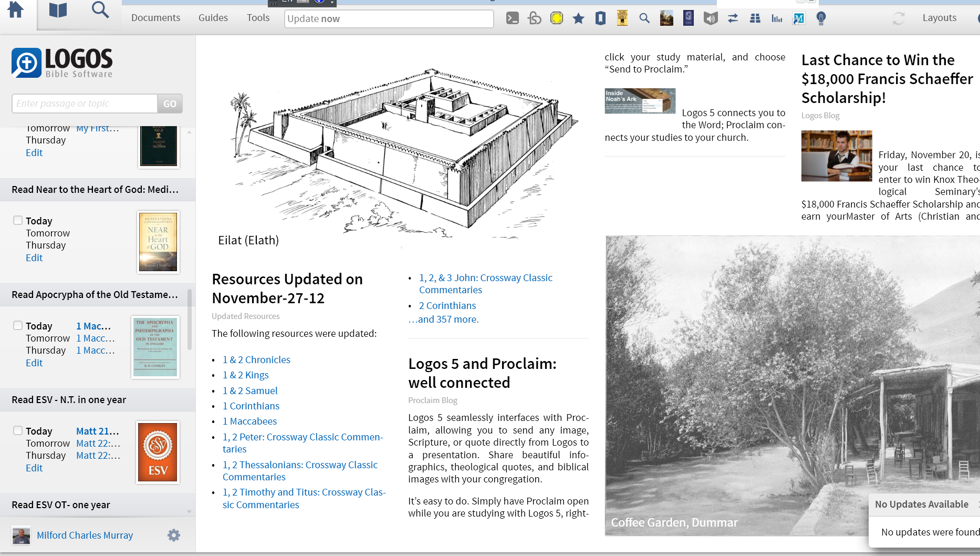This screenshot has height=556, width=980.
Task: Edit the Near to the Heart of God plan
Action: click(x=34, y=258)
